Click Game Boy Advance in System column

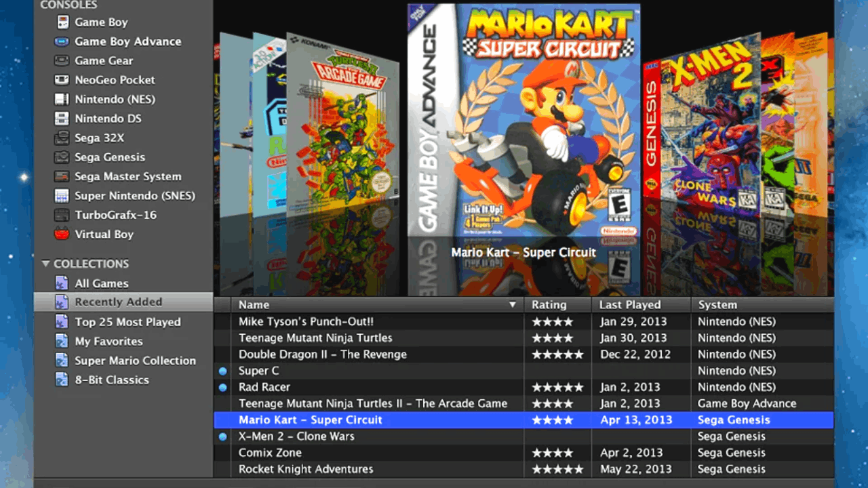pyautogui.click(x=747, y=403)
